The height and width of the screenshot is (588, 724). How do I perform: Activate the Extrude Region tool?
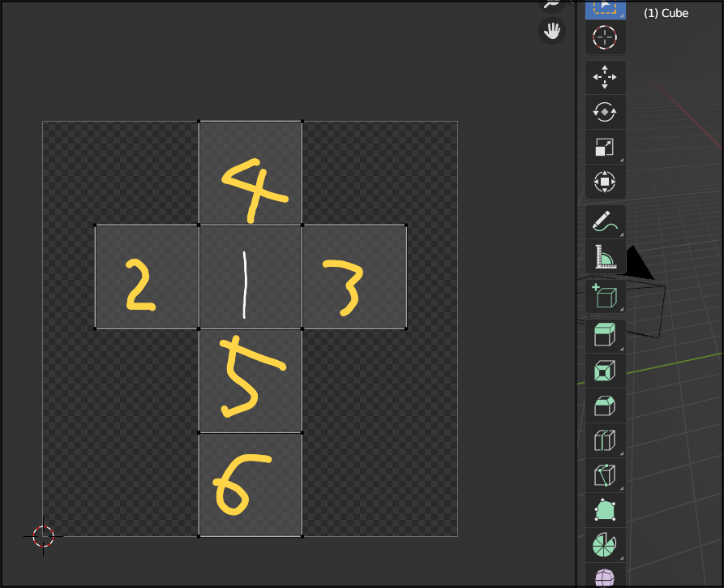[x=606, y=336]
